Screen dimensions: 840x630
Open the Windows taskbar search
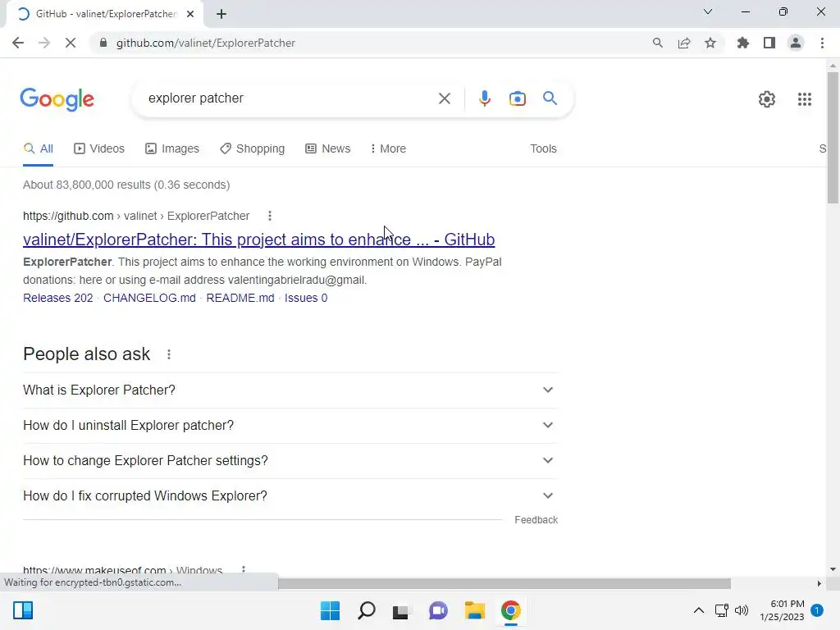click(367, 610)
